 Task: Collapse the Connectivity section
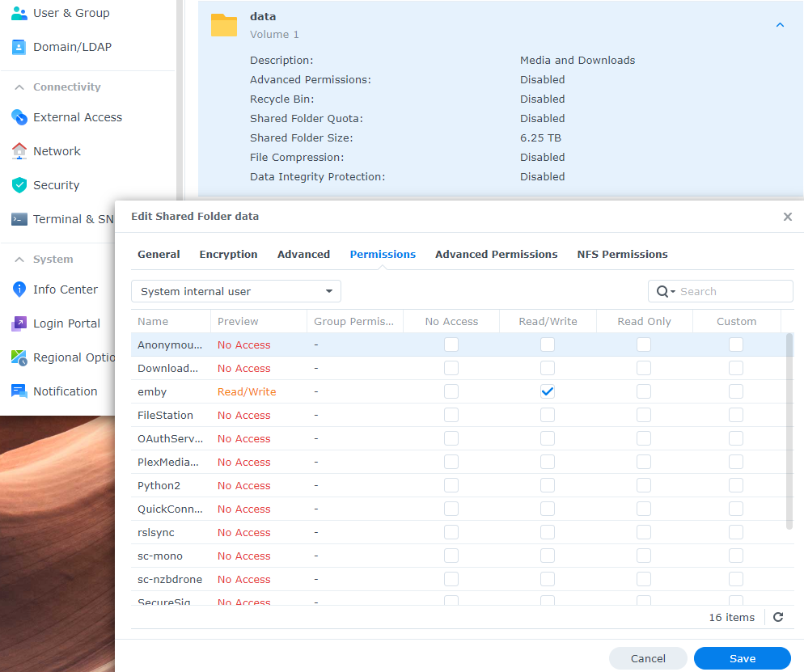tap(19, 87)
